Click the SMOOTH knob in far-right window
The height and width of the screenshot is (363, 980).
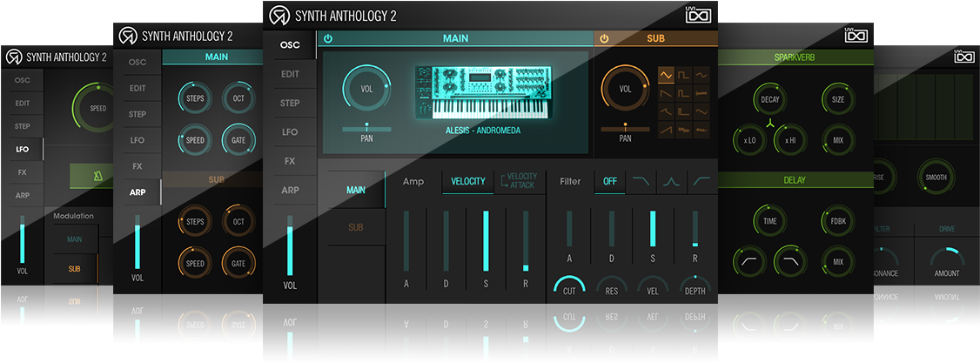pos(936,177)
